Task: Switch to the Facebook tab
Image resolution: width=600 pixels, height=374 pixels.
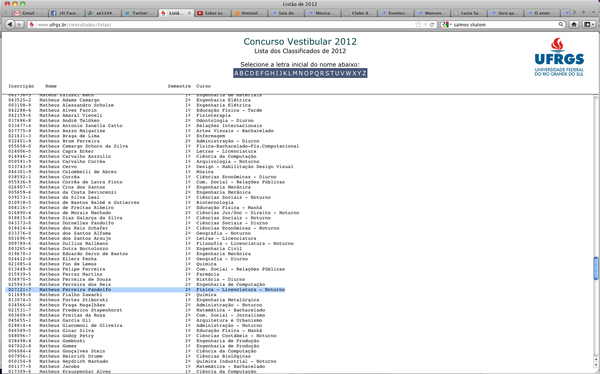Action: pyautogui.click(x=66, y=13)
